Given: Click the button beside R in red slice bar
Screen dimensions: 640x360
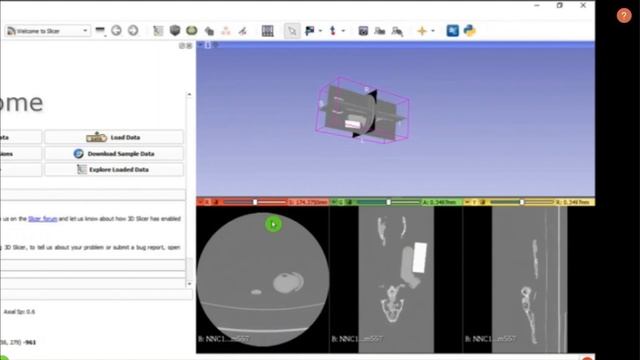Looking at the screenshot, I should pyautogui.click(x=215, y=202).
